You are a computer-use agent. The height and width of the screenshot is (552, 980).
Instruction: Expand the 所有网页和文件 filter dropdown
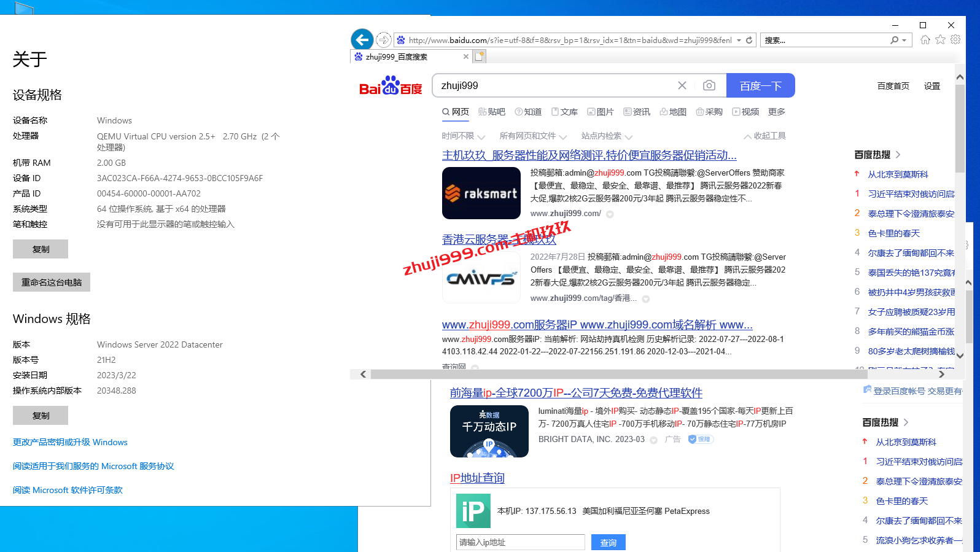tap(533, 136)
